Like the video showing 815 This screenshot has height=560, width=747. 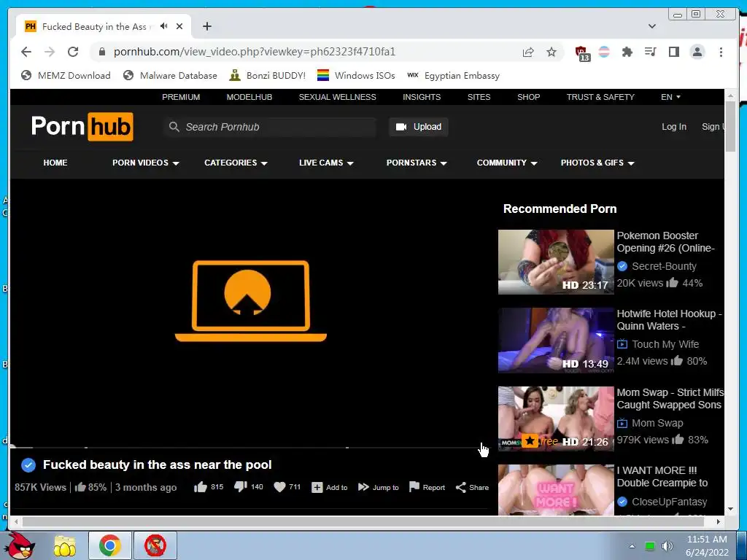pyautogui.click(x=201, y=486)
